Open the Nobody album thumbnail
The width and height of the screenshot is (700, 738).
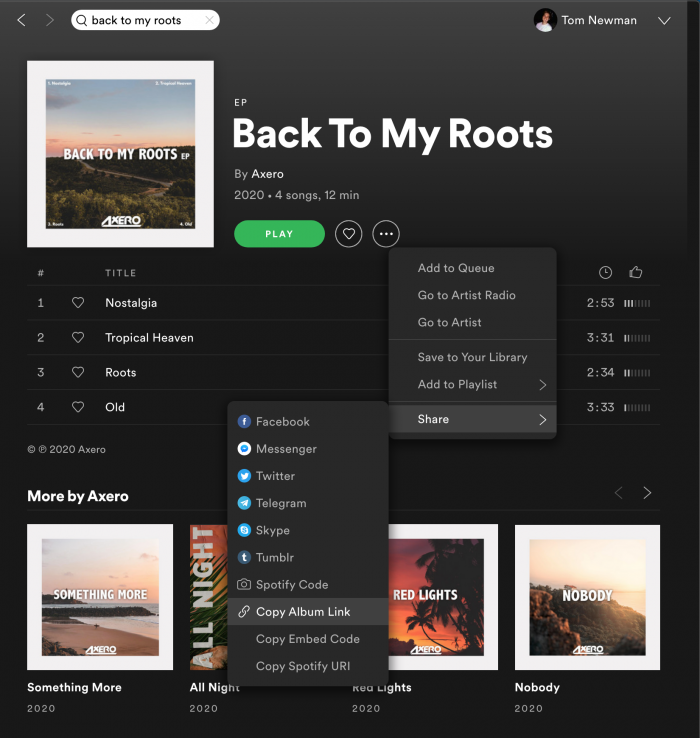[587, 597]
